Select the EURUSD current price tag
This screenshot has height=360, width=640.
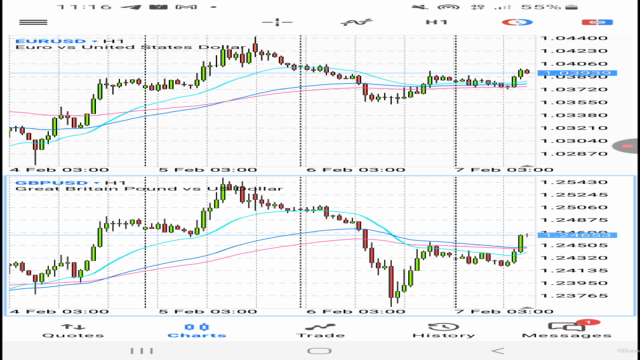[577, 73]
